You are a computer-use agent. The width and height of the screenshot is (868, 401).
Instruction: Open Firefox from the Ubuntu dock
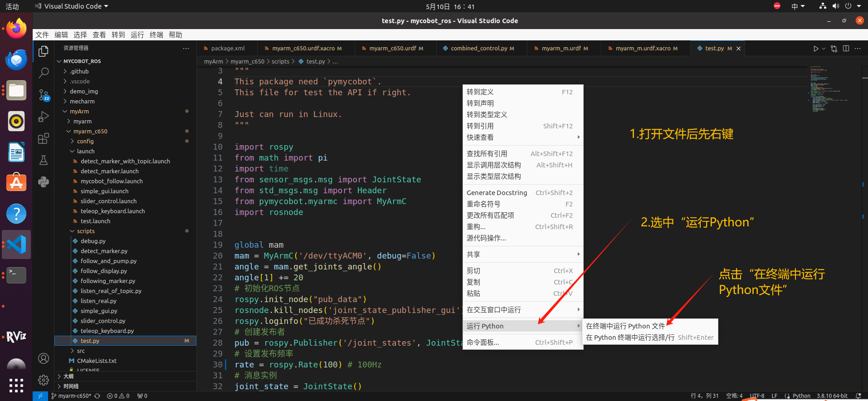pos(16,29)
